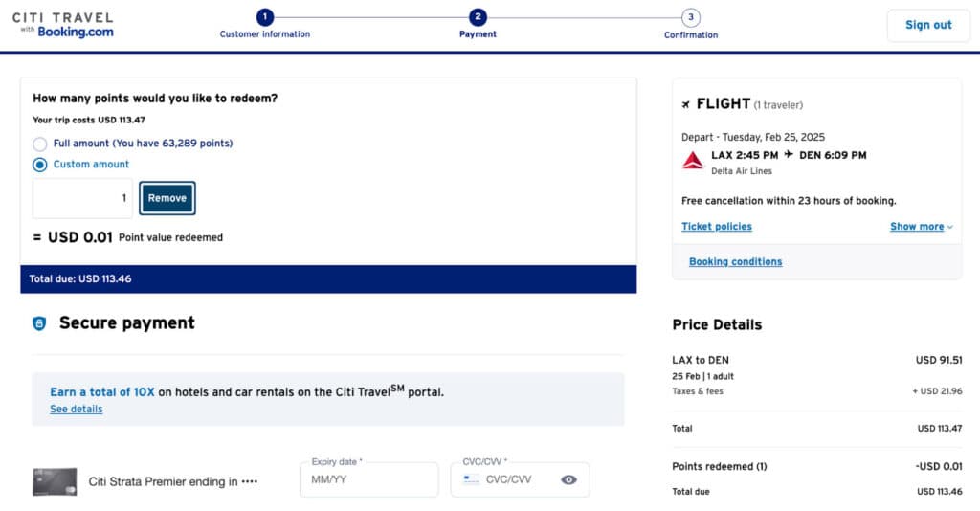Click the secure payment shield lock icon

click(x=39, y=323)
